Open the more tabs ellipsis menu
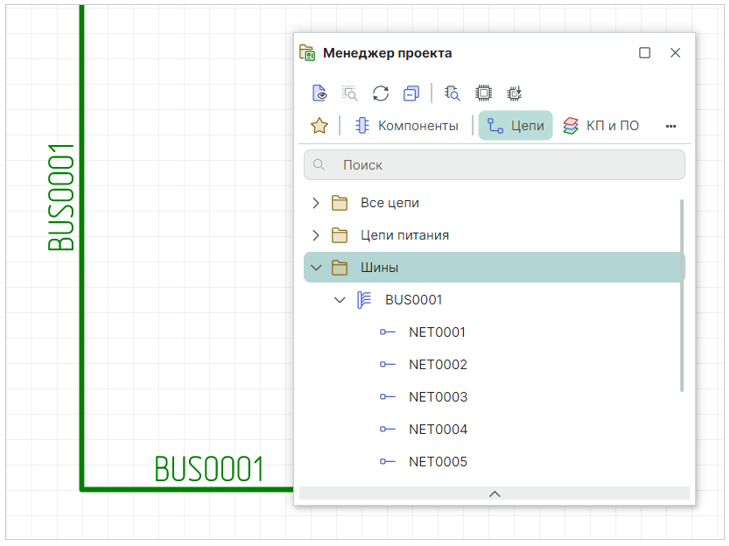The width and height of the screenshot is (729, 546). [x=670, y=126]
